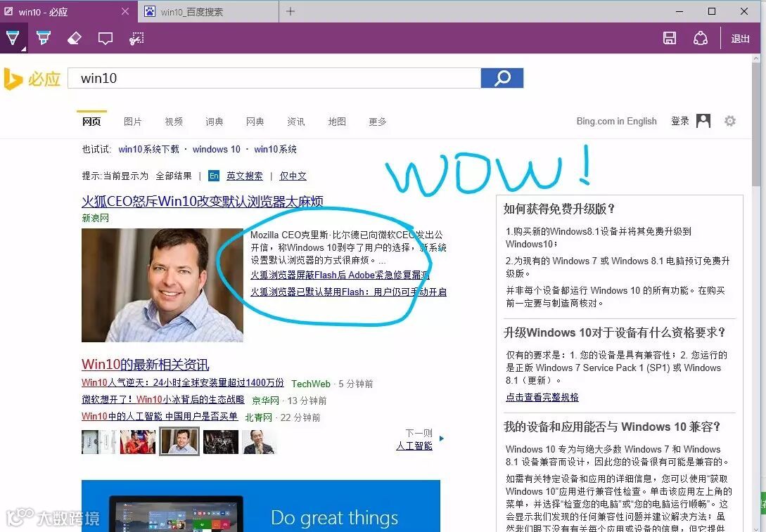Click the Bing 必应 logo
This screenshot has height=532, width=766.
[32, 79]
